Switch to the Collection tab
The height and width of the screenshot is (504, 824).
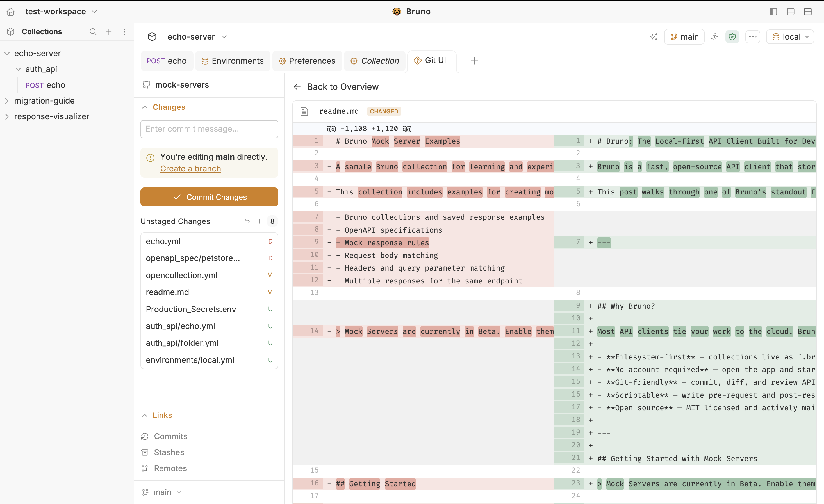click(x=375, y=61)
